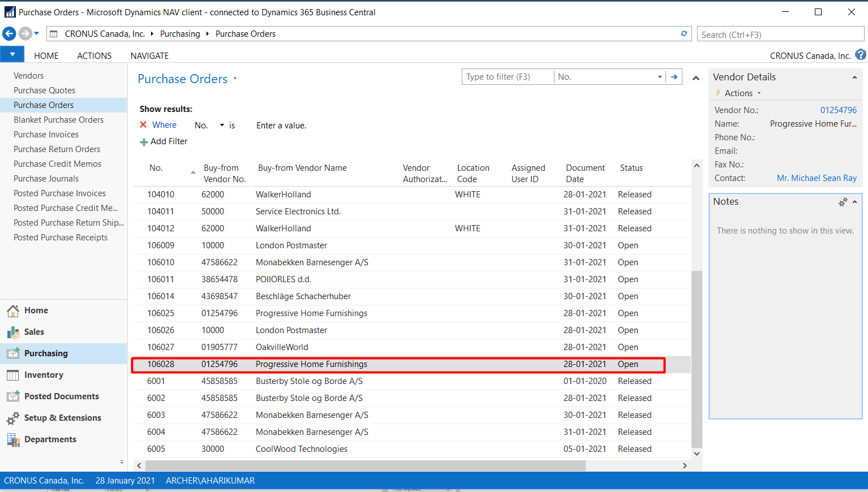
Task: Open Posted Documents navigation section
Action: pyautogui.click(x=63, y=396)
